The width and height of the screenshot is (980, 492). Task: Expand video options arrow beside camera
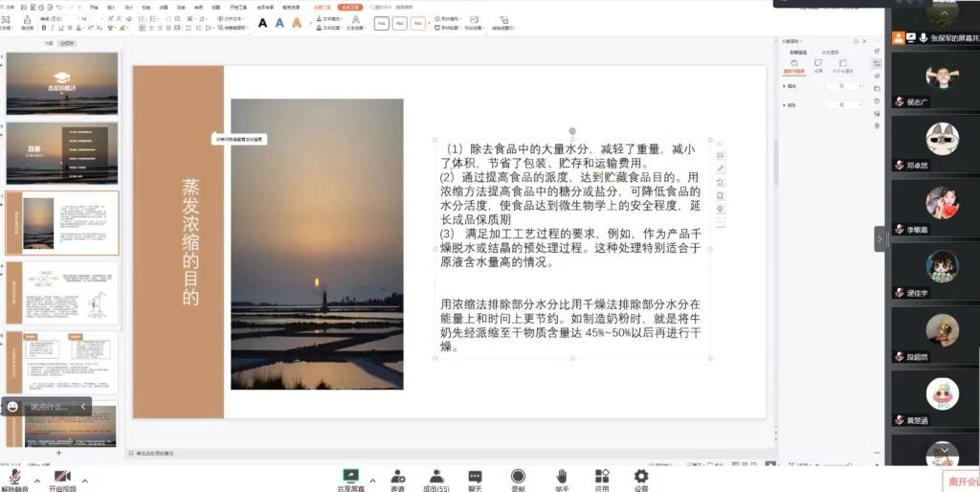pos(84,480)
